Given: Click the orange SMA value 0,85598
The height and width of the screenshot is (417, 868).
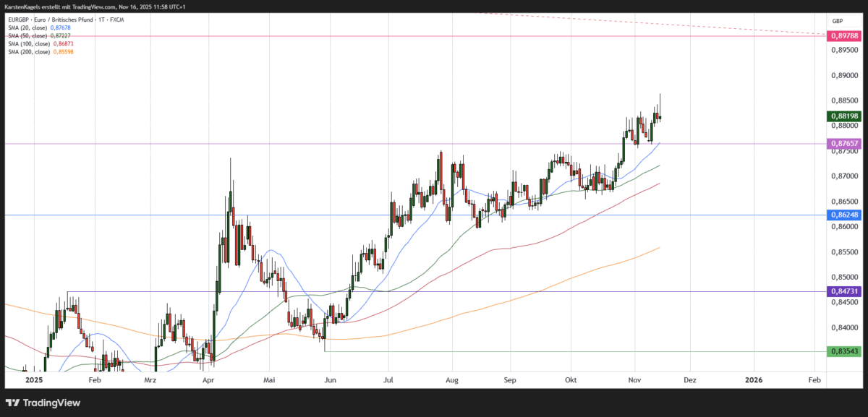Looking at the screenshot, I should click(63, 51).
